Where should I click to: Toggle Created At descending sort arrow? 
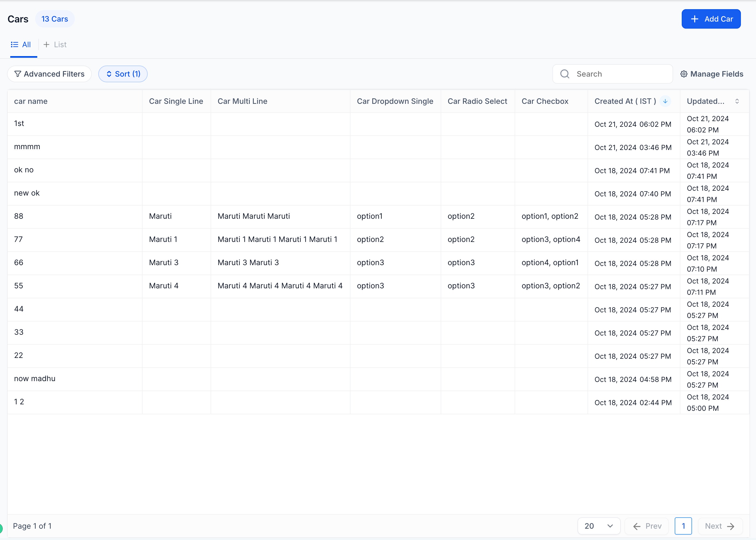coord(665,101)
